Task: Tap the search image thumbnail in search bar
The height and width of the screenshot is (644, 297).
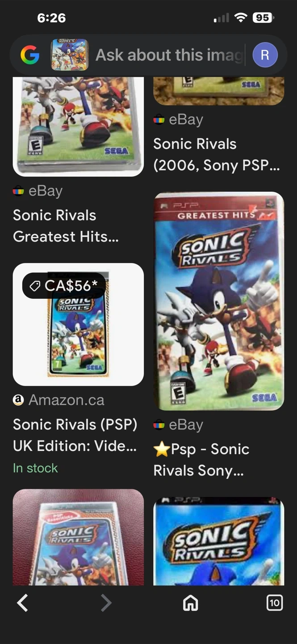Action: [x=70, y=55]
